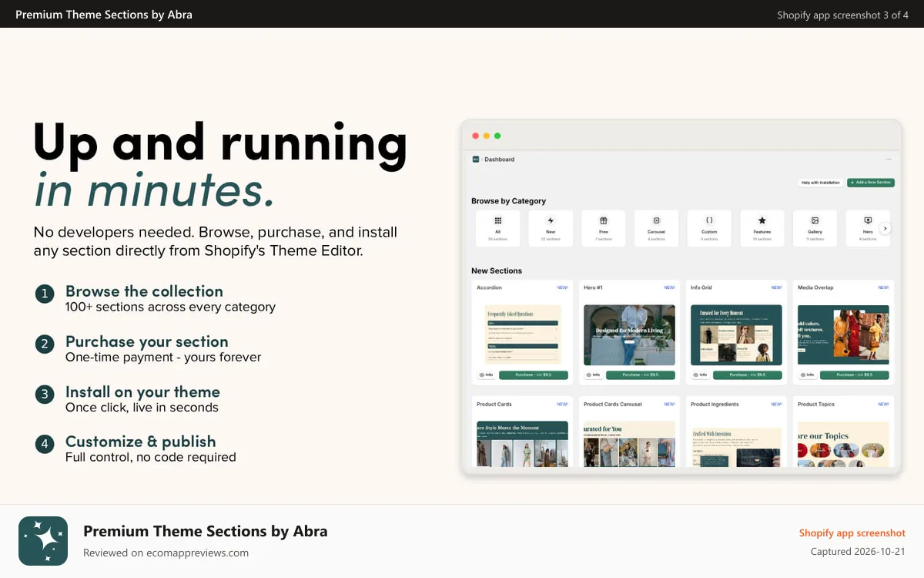Purchase the Media Overlap section
The height and width of the screenshot is (578, 924).
(x=855, y=375)
